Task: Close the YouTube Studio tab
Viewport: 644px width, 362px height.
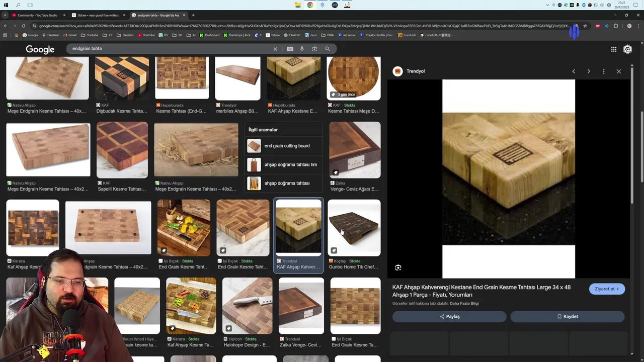Action: (x=64, y=15)
